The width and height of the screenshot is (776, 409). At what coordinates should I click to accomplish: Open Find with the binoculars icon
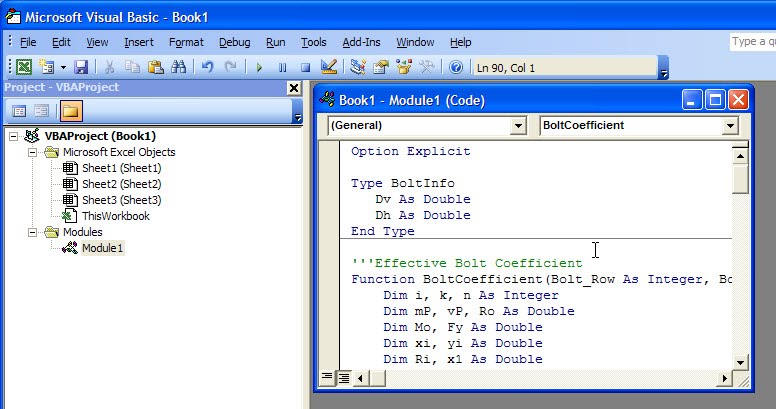click(x=179, y=67)
